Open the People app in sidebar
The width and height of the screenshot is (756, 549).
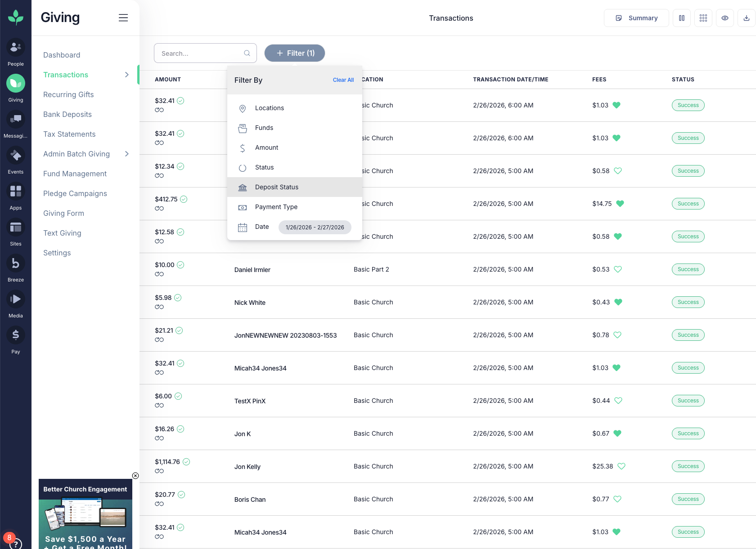click(16, 47)
